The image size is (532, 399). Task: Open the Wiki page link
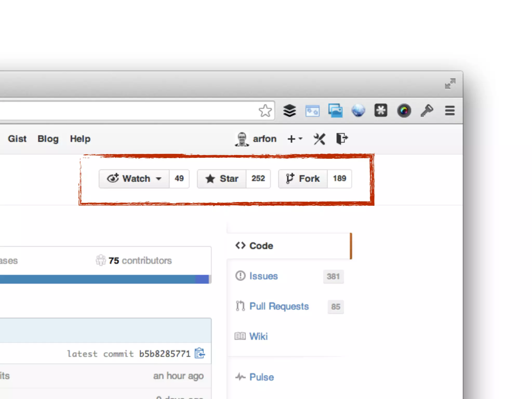[258, 336]
